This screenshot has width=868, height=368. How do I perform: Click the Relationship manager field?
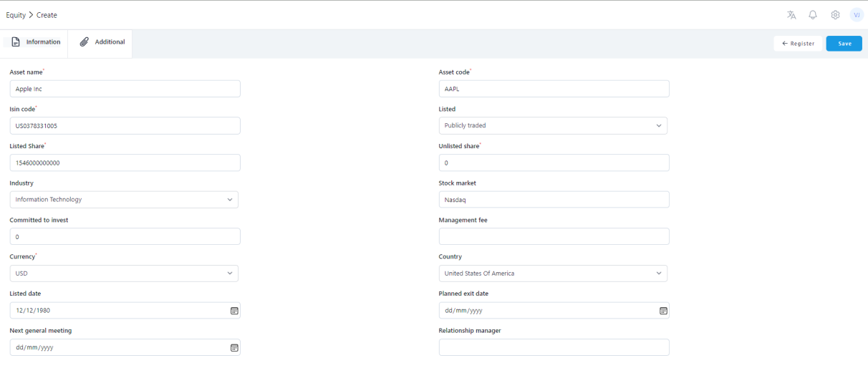(554, 347)
